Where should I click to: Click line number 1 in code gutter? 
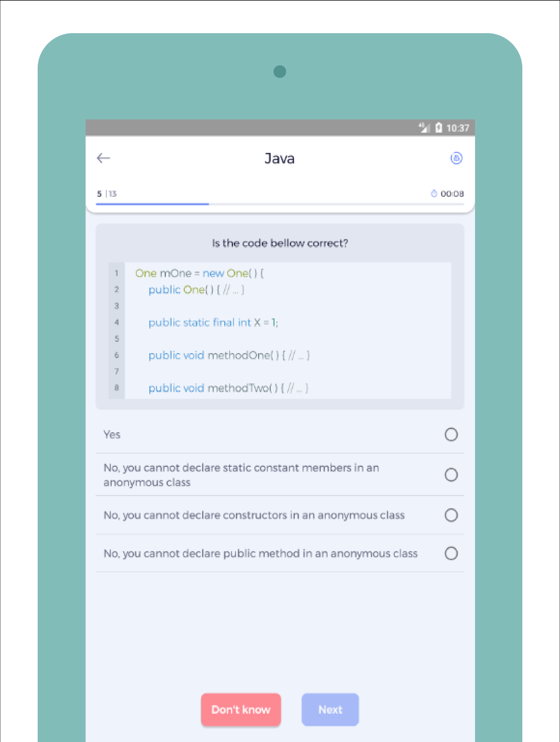[x=117, y=273]
